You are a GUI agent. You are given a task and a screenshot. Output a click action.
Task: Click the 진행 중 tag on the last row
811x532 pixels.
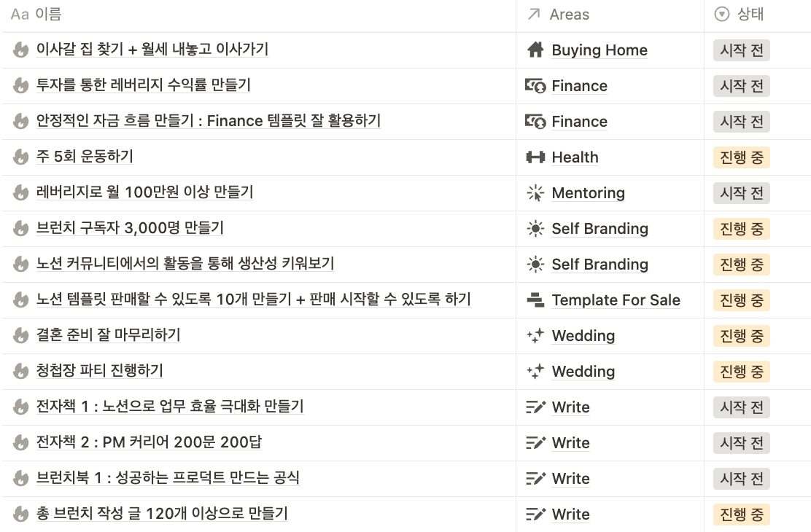click(740, 515)
